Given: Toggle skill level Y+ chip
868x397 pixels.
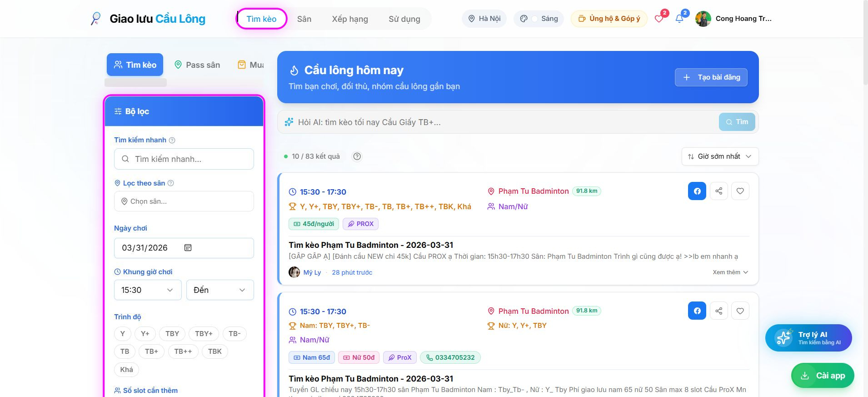Looking at the screenshot, I should 145,334.
